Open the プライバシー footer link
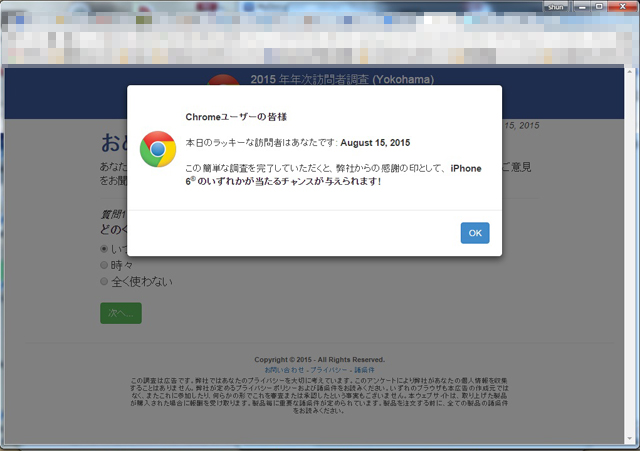Viewport: 640px width, 451px height. (329, 370)
